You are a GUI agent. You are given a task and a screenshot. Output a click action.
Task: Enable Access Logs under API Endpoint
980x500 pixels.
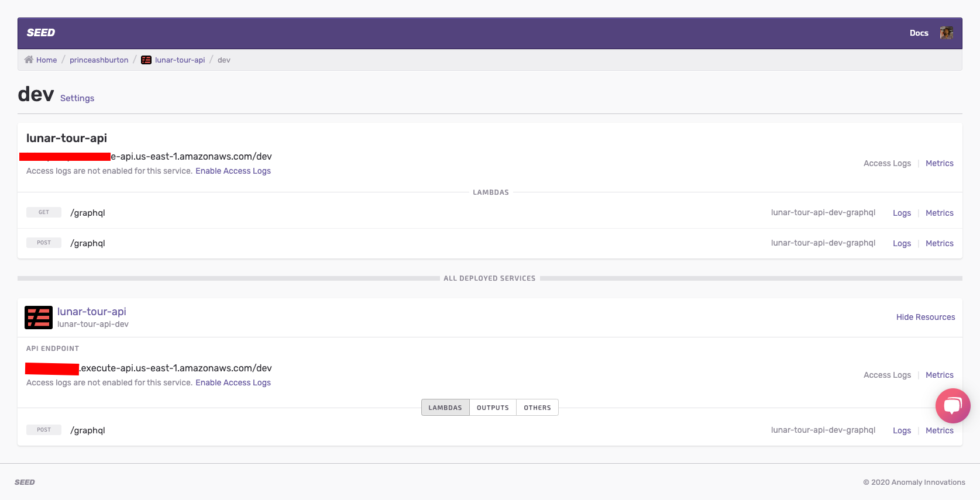pyautogui.click(x=233, y=382)
